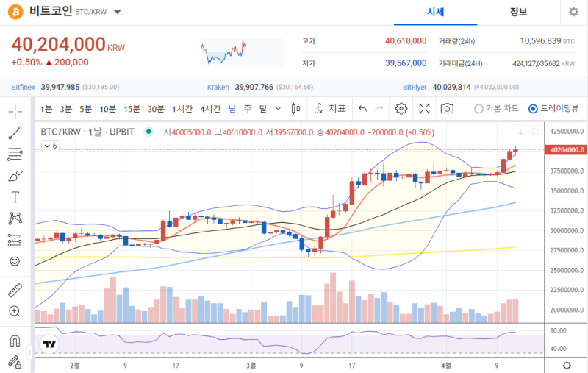Open the forecasting and measurement tool

point(15,240)
